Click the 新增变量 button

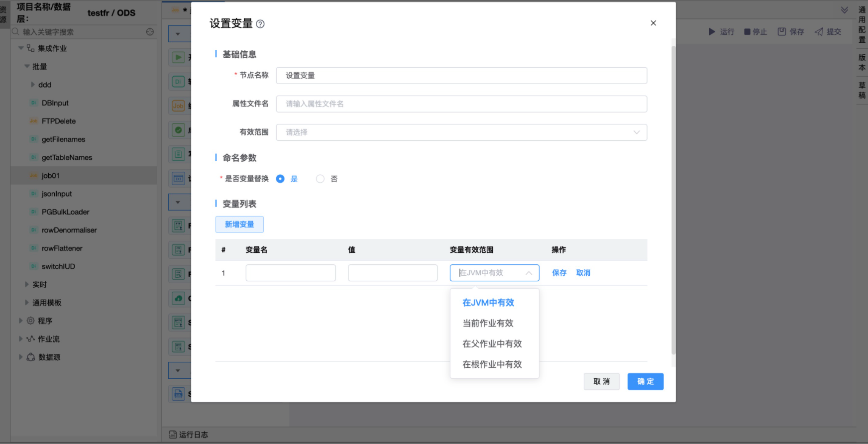pos(239,224)
